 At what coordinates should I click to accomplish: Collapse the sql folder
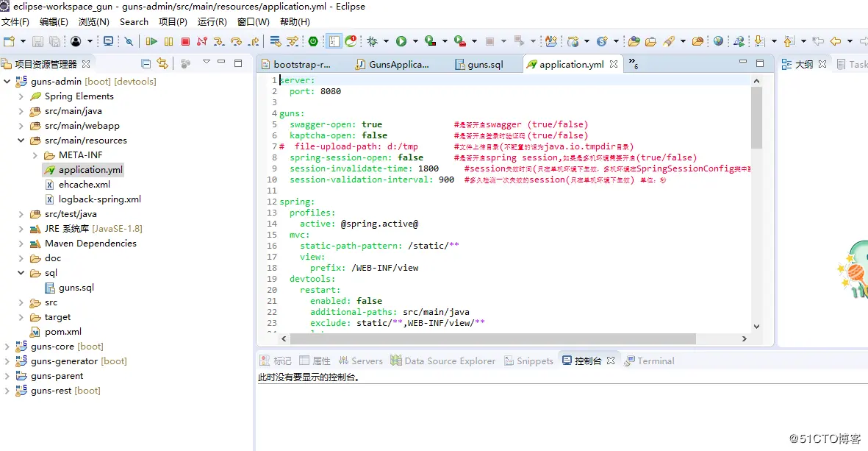tap(21, 273)
